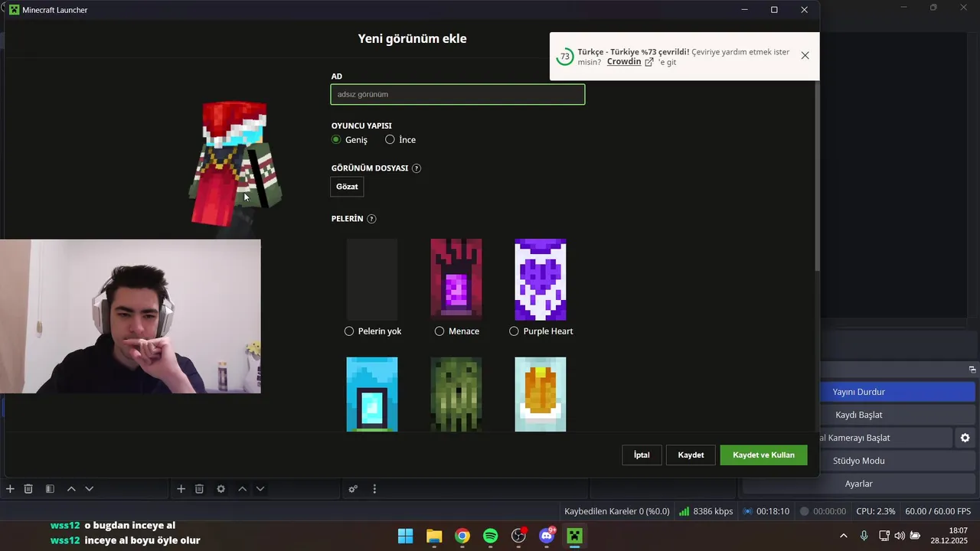Screen dimensions: 980x551
Task: Click the OBS controls dock pop-out icon
Action: click(972, 370)
